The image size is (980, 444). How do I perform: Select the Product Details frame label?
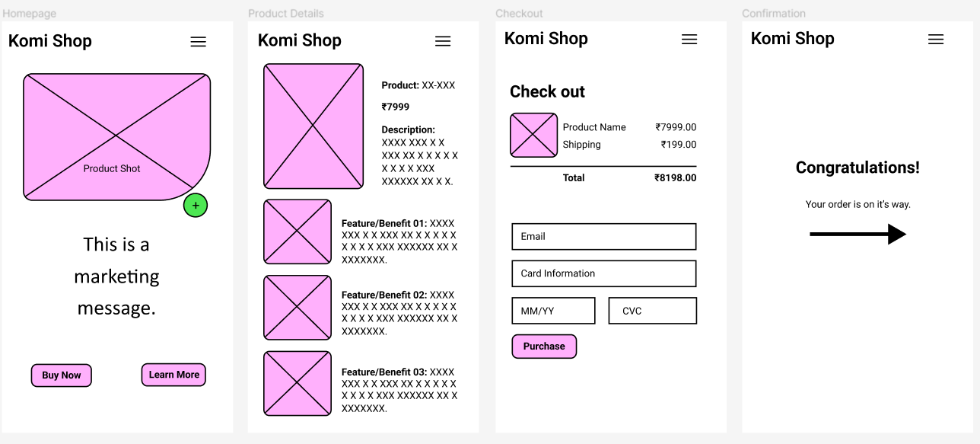click(x=286, y=14)
